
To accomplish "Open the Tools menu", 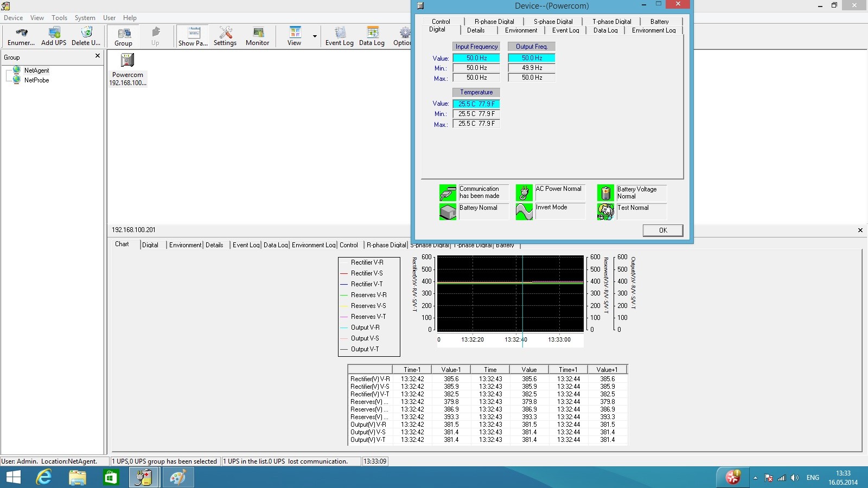I will pos(59,18).
